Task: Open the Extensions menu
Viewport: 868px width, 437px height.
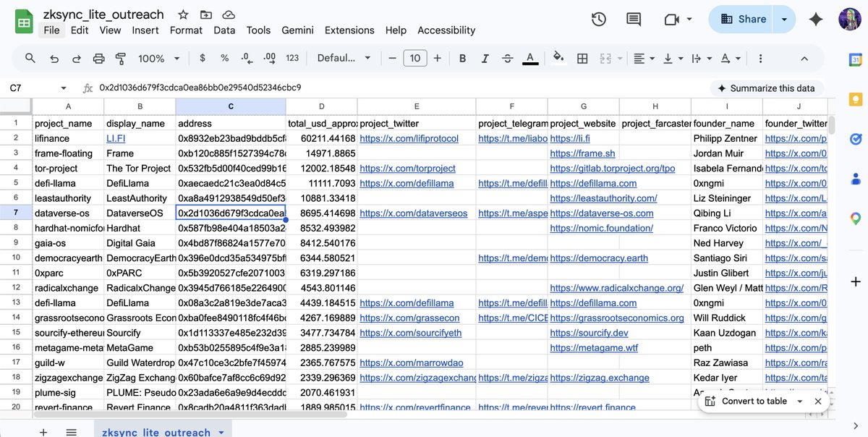Action: pyautogui.click(x=350, y=30)
